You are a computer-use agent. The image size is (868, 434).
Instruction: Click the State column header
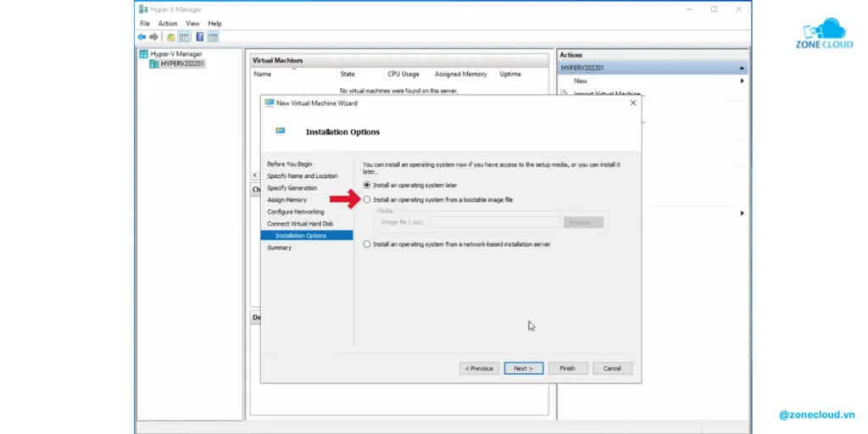[348, 75]
